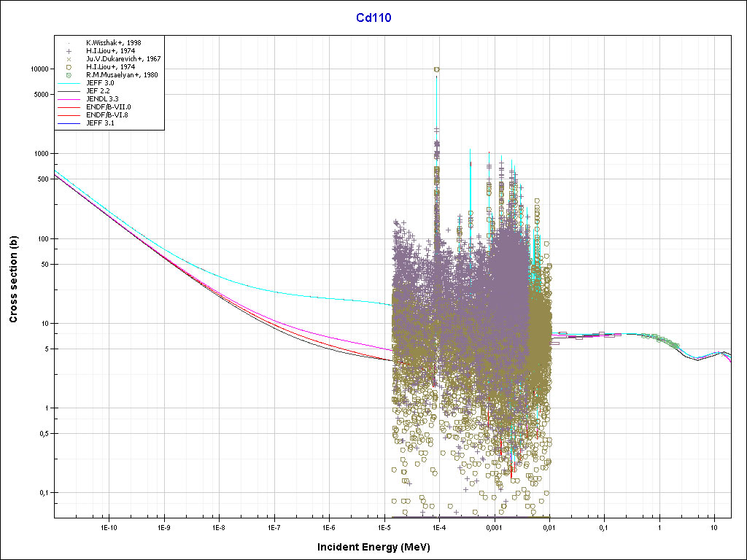The height and width of the screenshot is (560, 747).
Task: Click the Incident Energy (MeV) axis label
Action: tap(372, 547)
